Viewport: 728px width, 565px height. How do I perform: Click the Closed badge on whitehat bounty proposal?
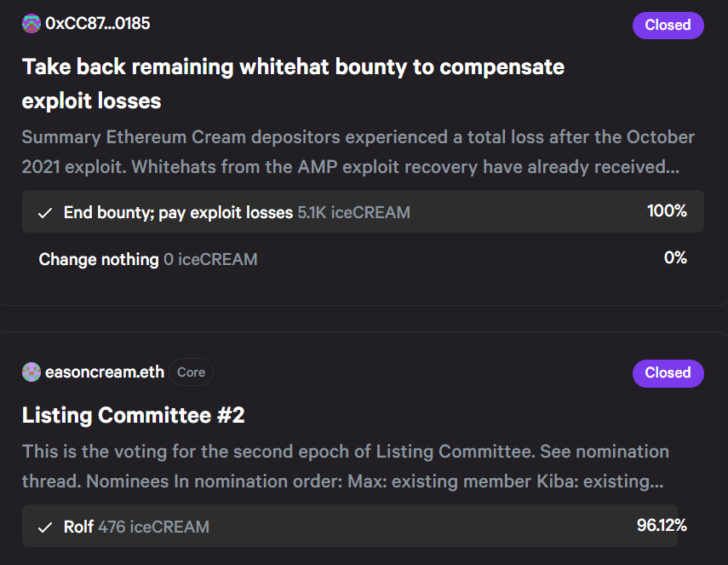tap(668, 25)
